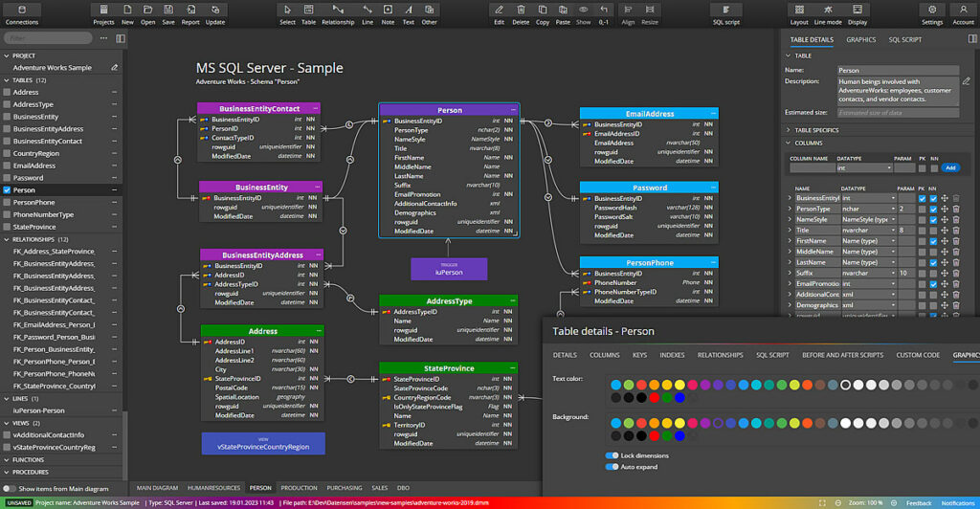Uncheck PK checkbox for BusinessEntityID column

pyautogui.click(x=922, y=199)
